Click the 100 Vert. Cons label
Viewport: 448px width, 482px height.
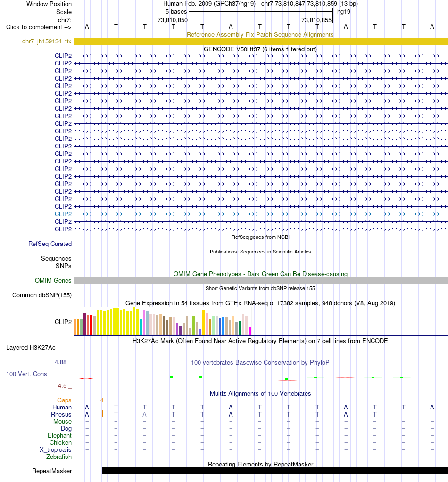(x=26, y=374)
